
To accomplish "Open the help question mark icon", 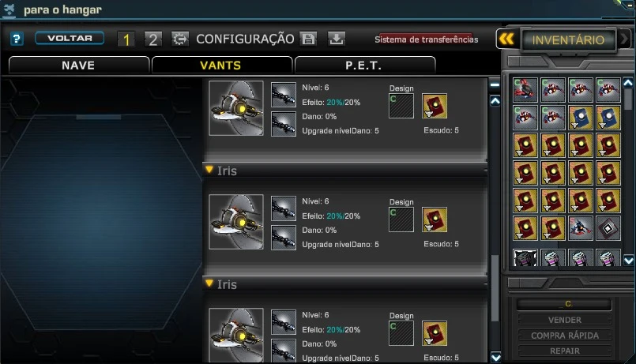I will click(x=17, y=39).
